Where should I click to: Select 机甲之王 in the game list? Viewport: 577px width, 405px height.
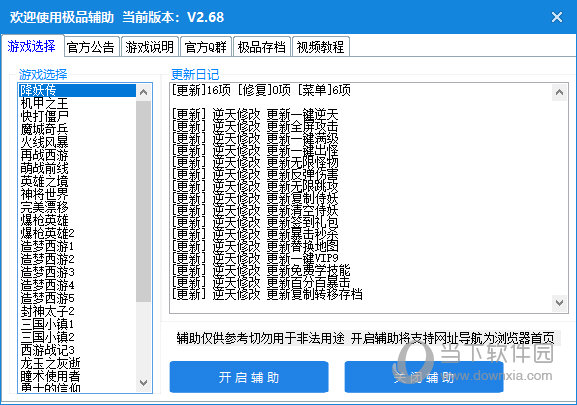pyautogui.click(x=77, y=103)
